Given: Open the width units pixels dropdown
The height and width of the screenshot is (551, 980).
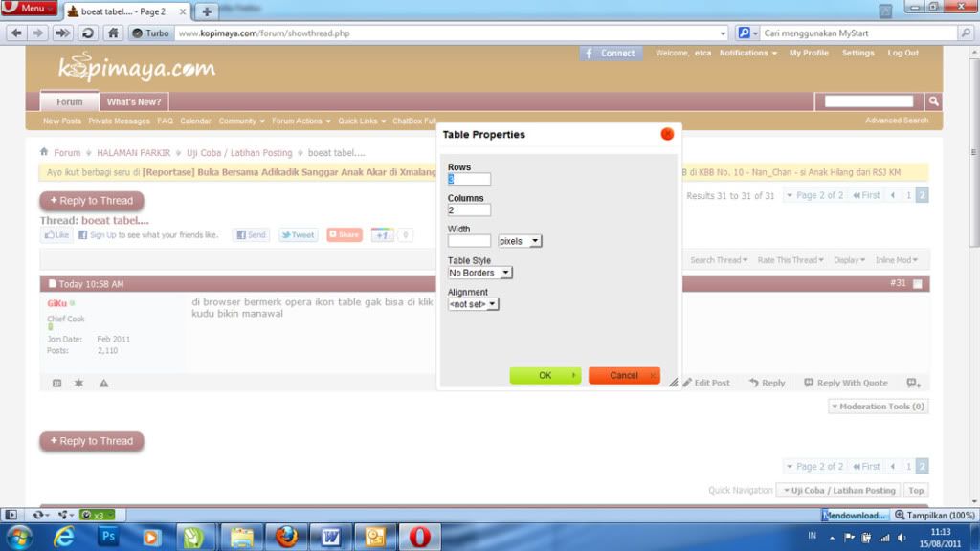Looking at the screenshot, I should [x=520, y=241].
